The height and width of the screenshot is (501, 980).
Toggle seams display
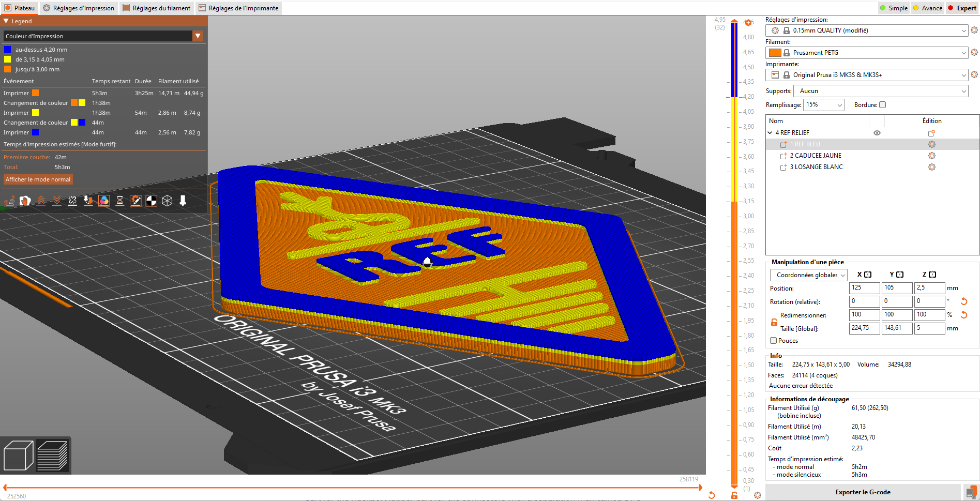(x=72, y=201)
